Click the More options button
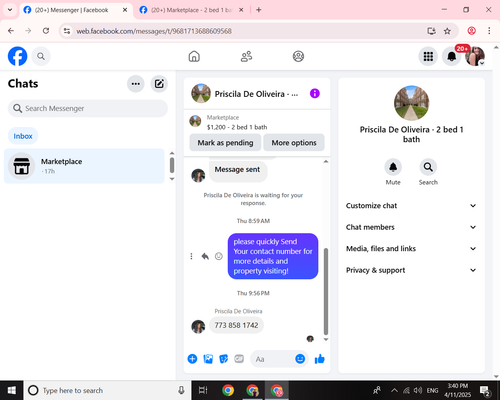 tap(294, 143)
